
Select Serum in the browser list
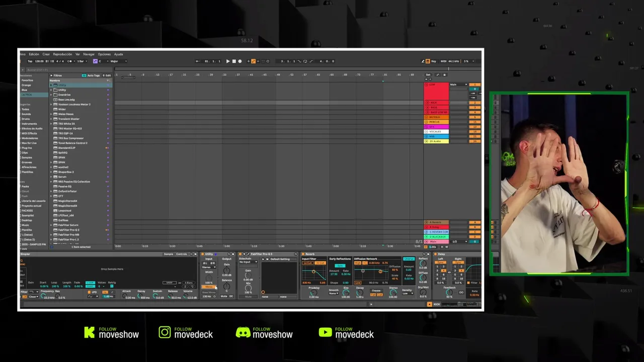click(62, 177)
